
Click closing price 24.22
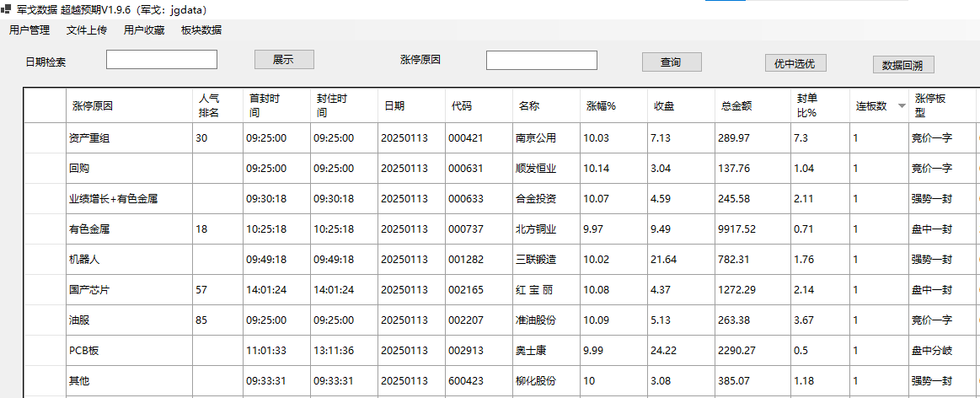click(682, 351)
